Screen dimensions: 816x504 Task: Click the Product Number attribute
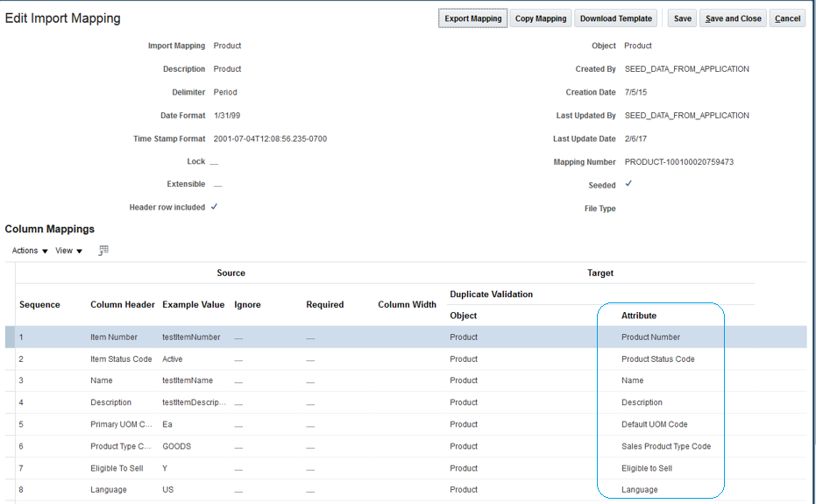point(650,337)
